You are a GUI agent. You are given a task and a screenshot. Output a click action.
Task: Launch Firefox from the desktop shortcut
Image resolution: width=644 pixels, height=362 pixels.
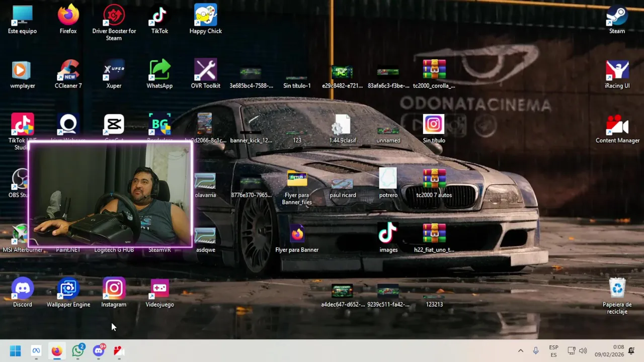pos(68,19)
